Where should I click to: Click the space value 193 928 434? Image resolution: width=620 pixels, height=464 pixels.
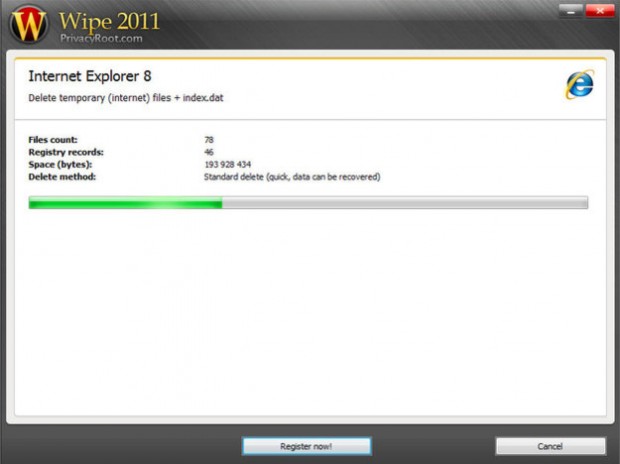coord(228,165)
